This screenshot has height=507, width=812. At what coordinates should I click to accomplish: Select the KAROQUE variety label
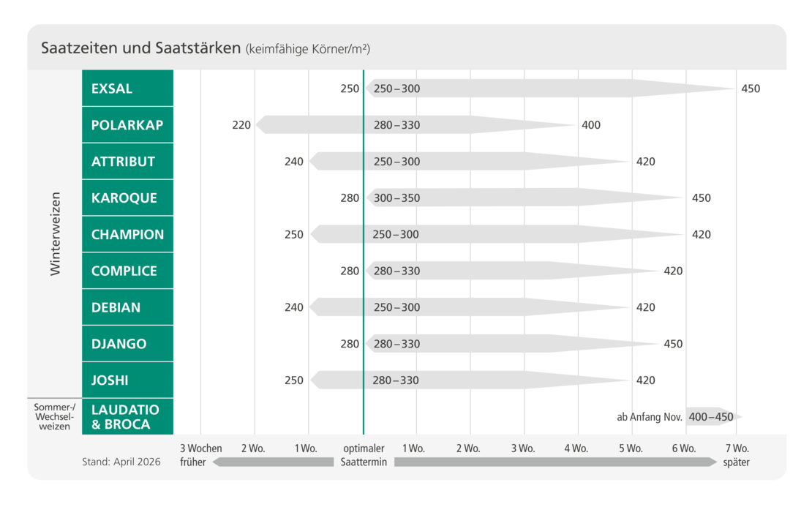coord(127,198)
